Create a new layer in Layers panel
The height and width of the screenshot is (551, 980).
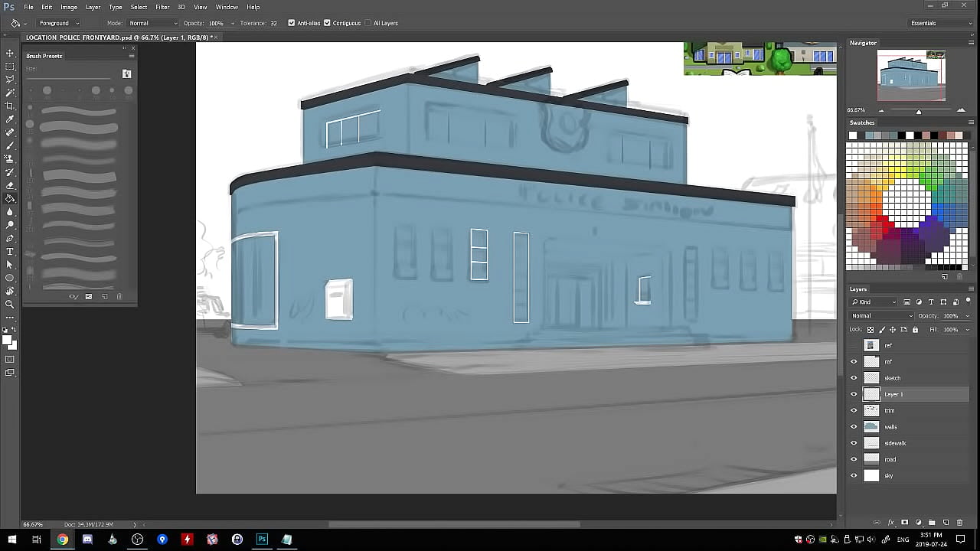click(946, 523)
